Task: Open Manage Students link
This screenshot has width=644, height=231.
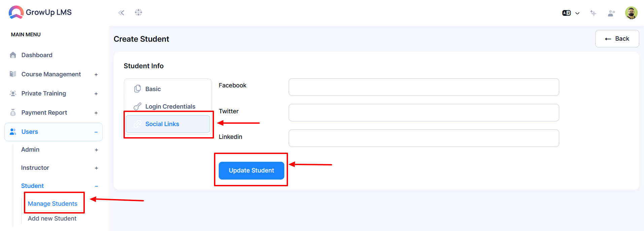Action: click(52, 204)
